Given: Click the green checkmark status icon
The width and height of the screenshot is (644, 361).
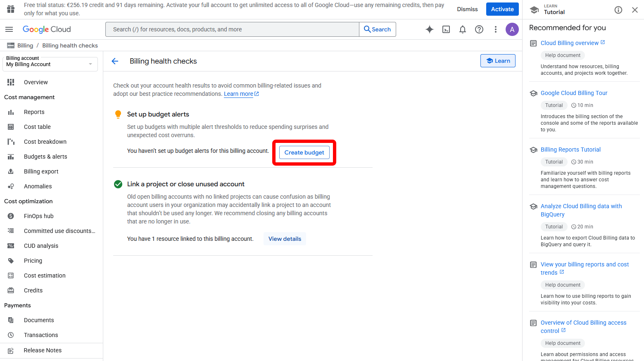Looking at the screenshot, I should (118, 184).
